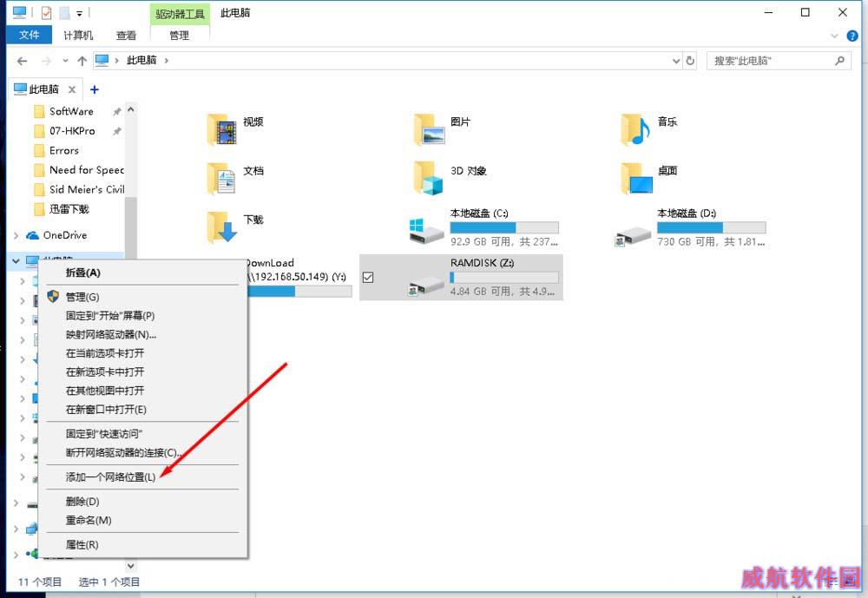Open the 3D 对象 folder icon
This screenshot has width=868, height=598.
[429, 179]
